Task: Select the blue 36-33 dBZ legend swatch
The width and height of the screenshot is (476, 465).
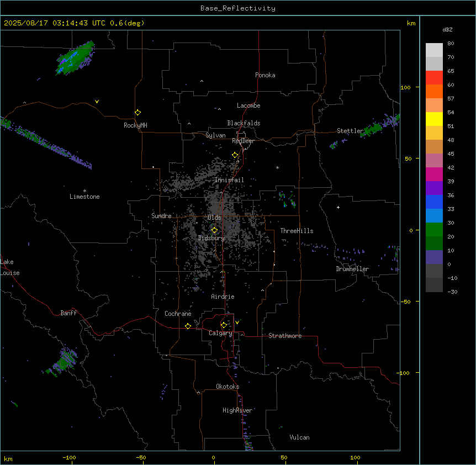Action: (x=434, y=202)
